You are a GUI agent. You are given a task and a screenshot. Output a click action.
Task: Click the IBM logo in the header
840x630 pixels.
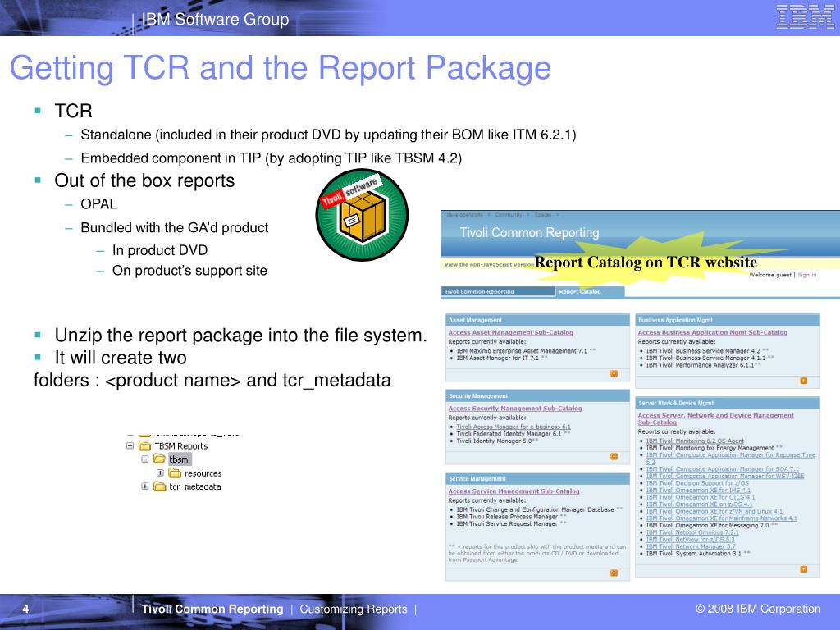click(805, 17)
